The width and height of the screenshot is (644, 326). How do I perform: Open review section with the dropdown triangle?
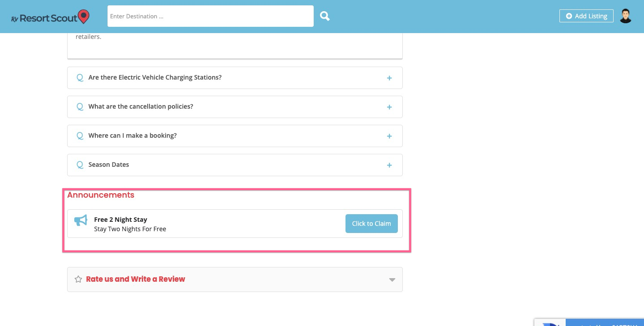[x=392, y=280]
